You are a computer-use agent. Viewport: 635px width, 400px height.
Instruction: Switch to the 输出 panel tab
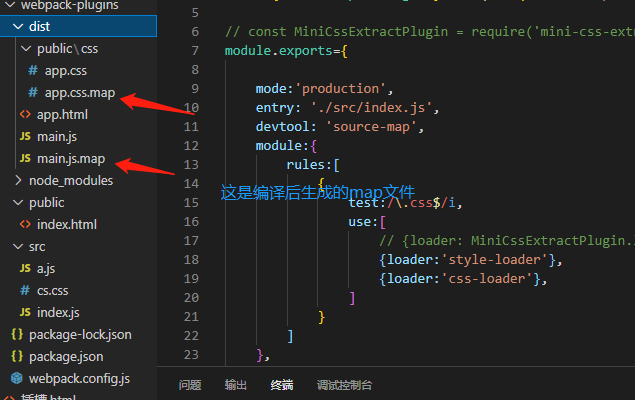click(236, 385)
